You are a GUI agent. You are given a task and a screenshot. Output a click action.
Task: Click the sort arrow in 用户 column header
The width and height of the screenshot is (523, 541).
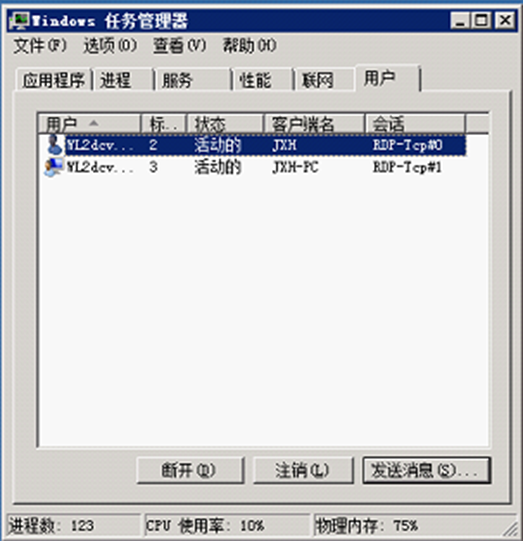point(94,123)
